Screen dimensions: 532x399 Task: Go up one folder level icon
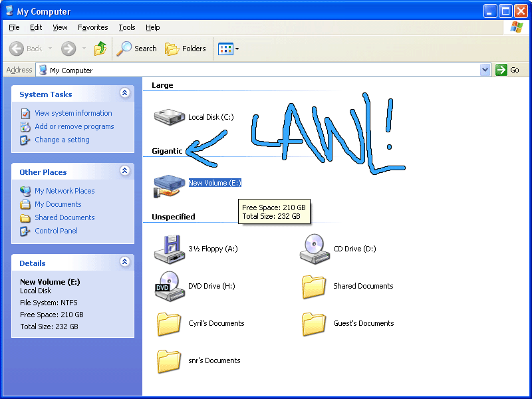click(x=100, y=49)
